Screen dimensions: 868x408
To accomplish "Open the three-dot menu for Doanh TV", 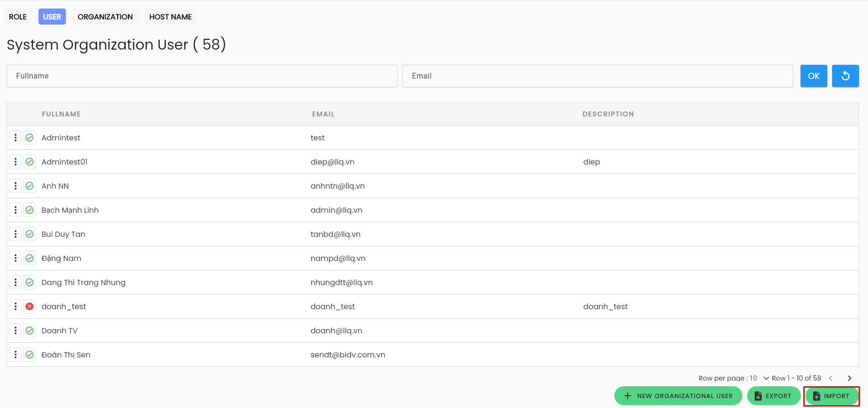I will tap(16, 330).
